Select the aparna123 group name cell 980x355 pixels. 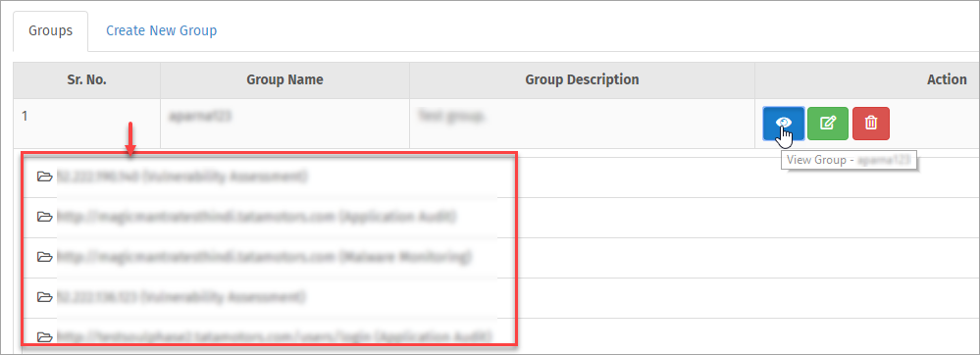tap(285, 124)
